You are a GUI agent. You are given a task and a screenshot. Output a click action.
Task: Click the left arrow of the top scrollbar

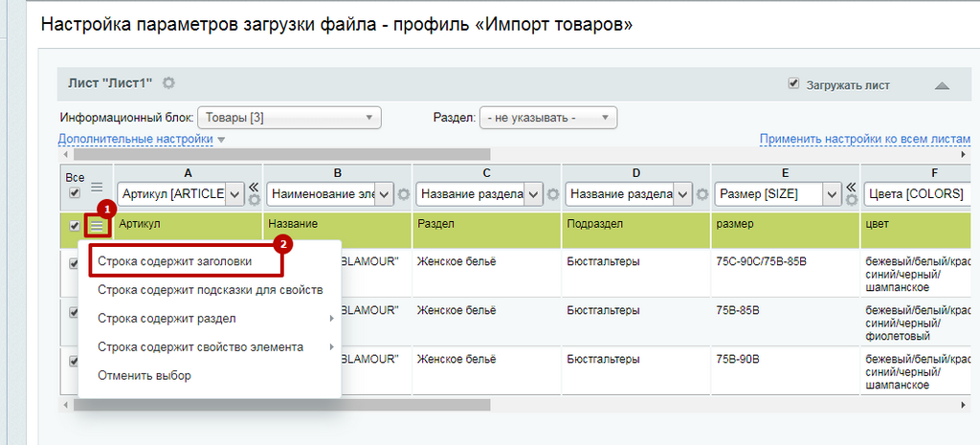[x=64, y=154]
